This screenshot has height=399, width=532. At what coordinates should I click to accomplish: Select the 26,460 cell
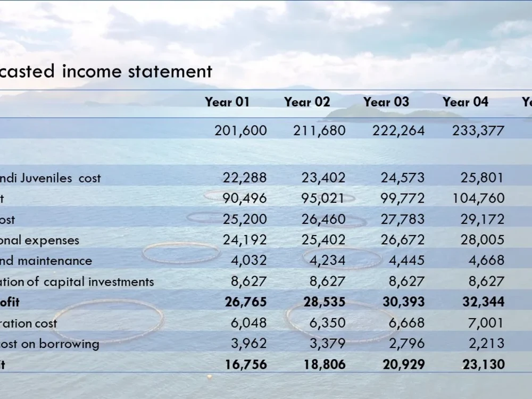coord(323,220)
